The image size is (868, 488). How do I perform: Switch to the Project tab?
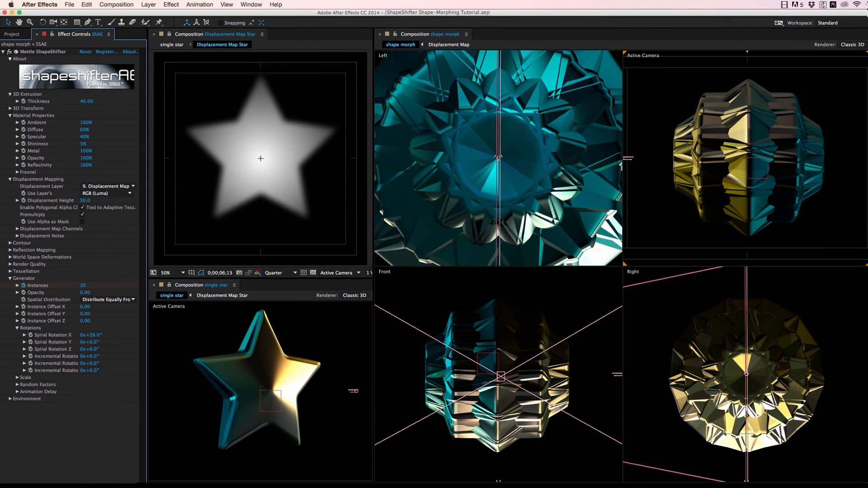click(11, 34)
